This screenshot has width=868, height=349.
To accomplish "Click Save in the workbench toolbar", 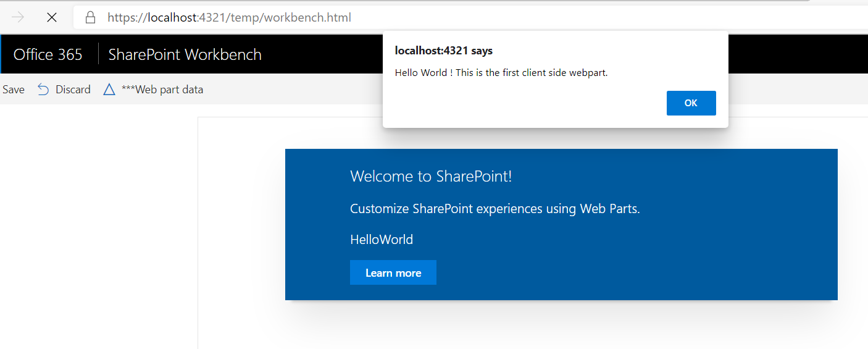I will [x=14, y=90].
